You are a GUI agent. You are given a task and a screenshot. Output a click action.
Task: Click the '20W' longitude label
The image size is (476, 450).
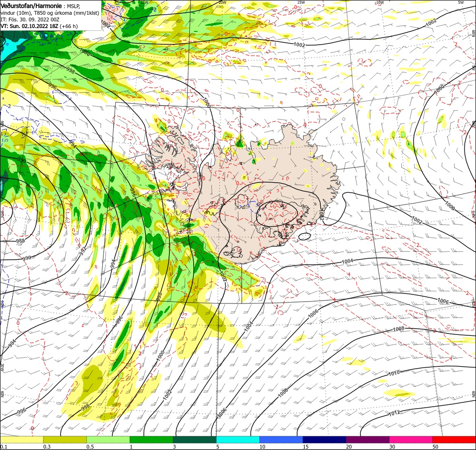click(222, 2)
